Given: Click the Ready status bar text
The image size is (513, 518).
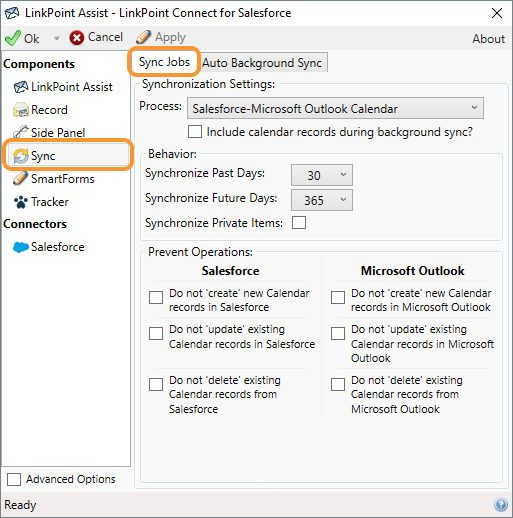Looking at the screenshot, I should click(20, 505).
